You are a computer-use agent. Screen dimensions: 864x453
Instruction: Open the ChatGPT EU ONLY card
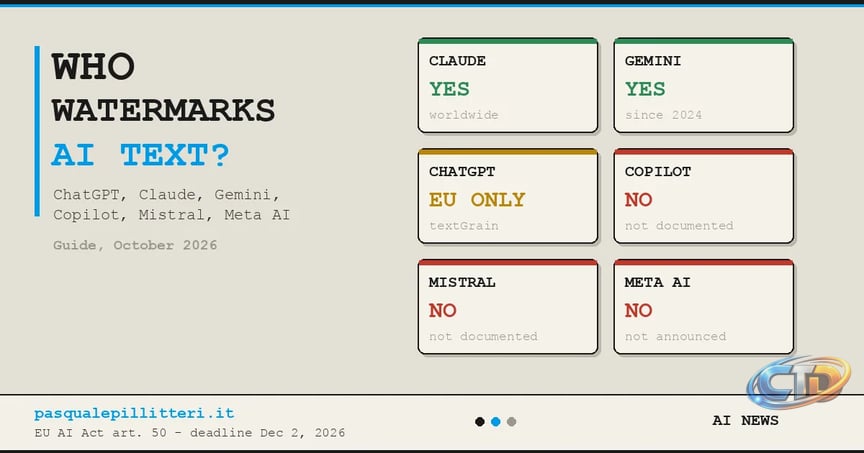click(x=507, y=196)
